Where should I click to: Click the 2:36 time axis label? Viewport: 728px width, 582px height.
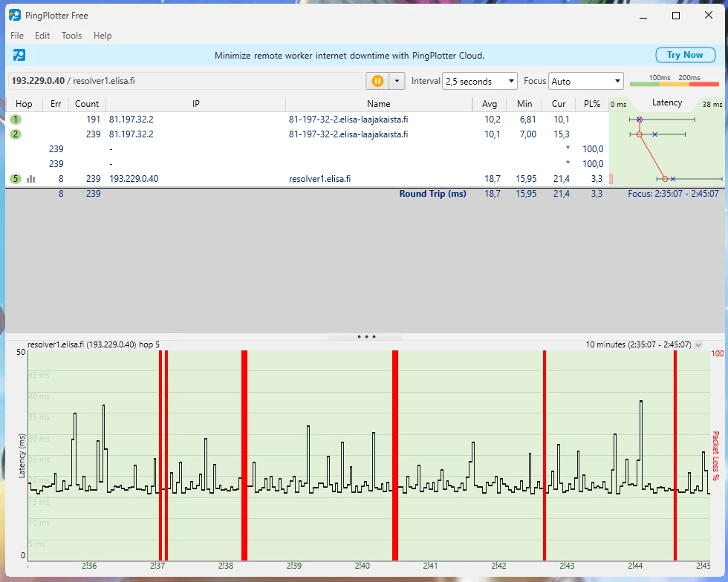click(89, 565)
